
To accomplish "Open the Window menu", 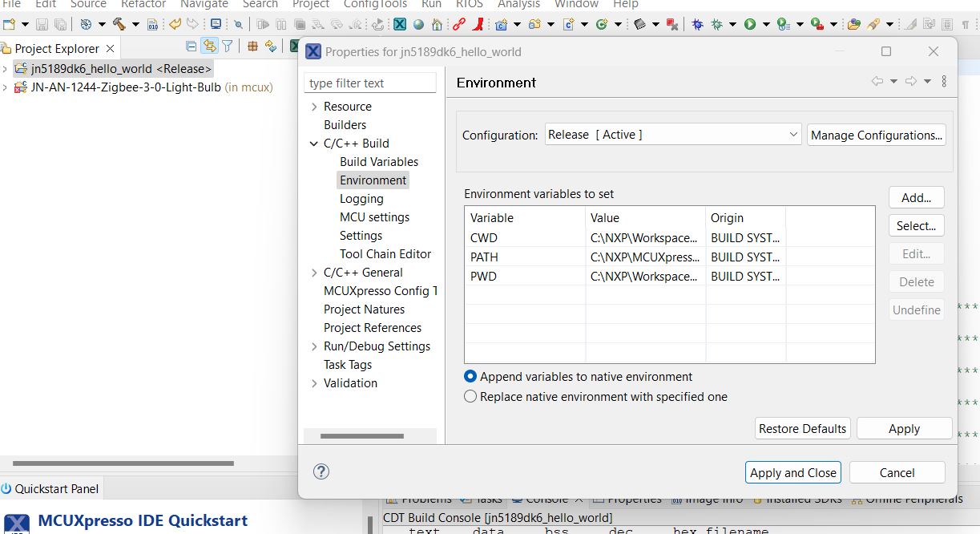I will (576, 4).
